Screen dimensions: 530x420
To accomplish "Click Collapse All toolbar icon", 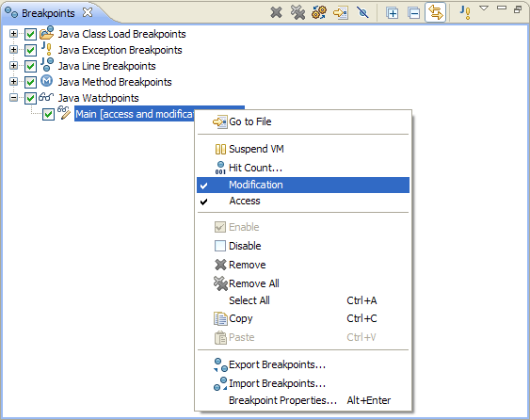I will [x=413, y=13].
